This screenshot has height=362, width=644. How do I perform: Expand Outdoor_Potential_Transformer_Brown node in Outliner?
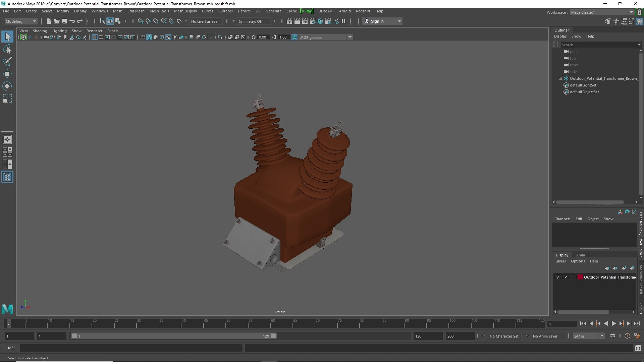click(x=560, y=78)
